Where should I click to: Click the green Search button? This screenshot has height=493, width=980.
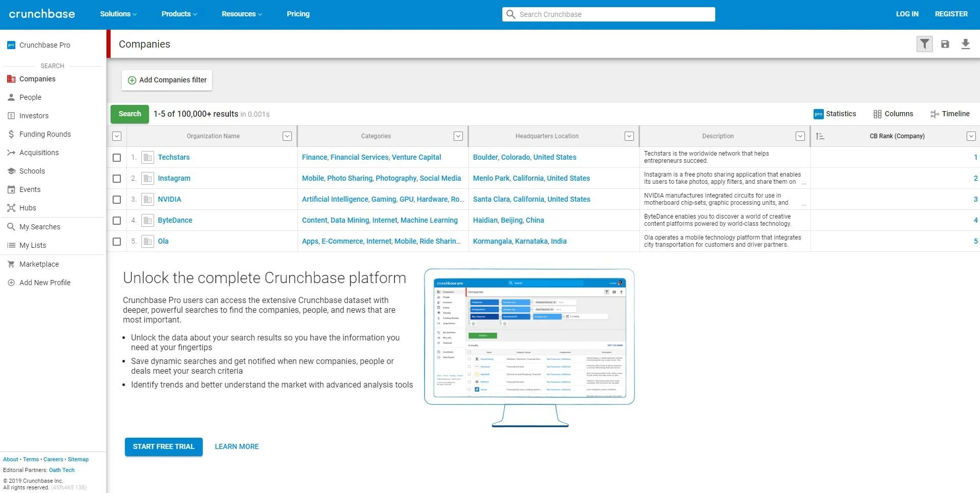pyautogui.click(x=130, y=114)
